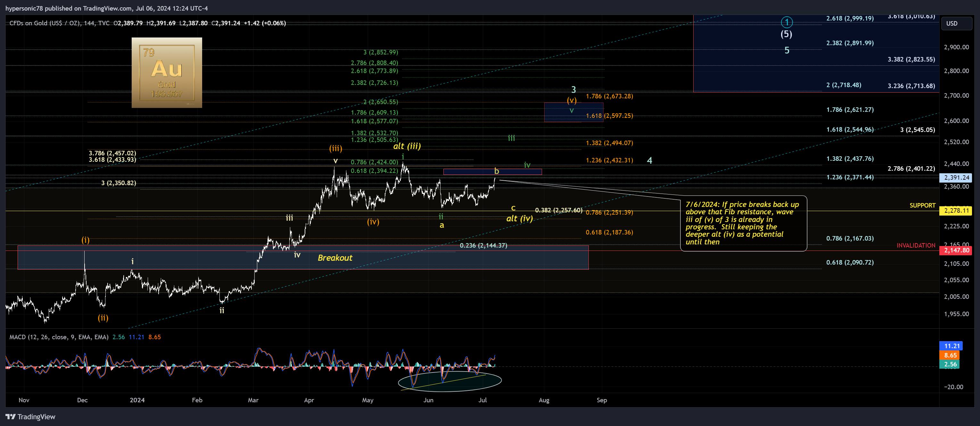This screenshot has width=980, height=426.
Task: Click the orange (ii) wave label
Action: pyautogui.click(x=103, y=318)
